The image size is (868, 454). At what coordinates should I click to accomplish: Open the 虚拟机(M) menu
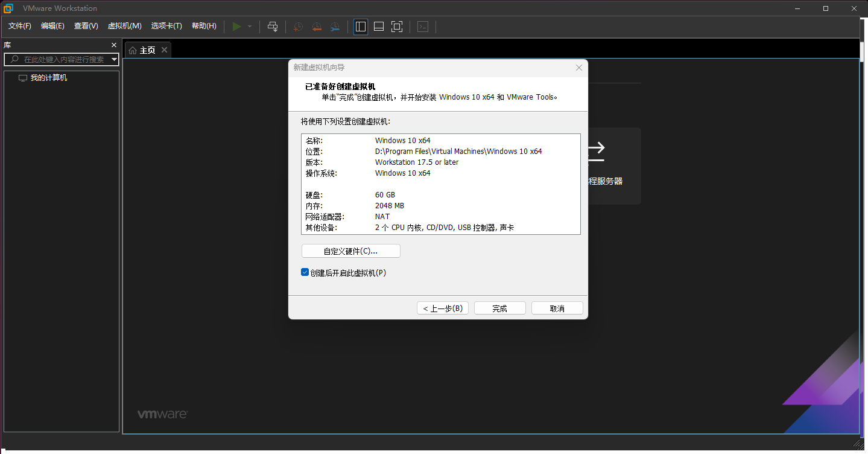(124, 26)
